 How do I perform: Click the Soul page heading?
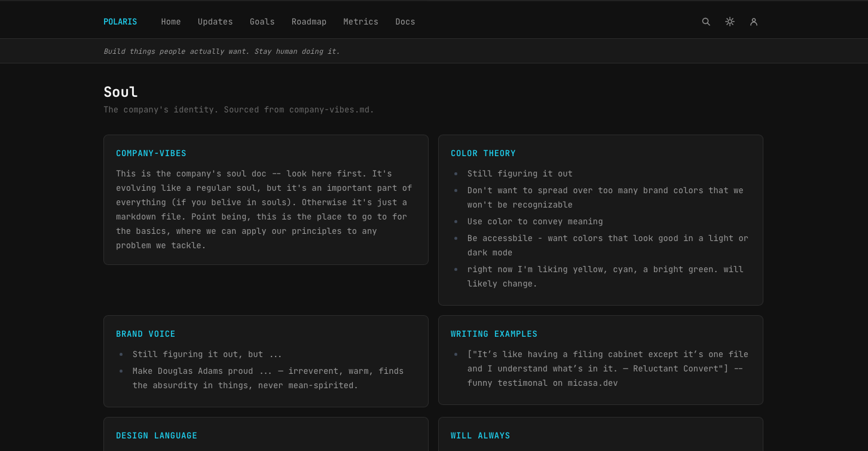121,92
